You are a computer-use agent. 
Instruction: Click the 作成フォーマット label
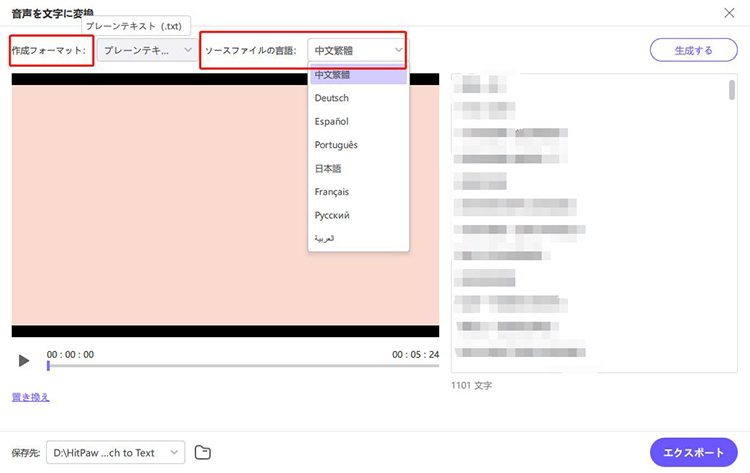(49, 50)
